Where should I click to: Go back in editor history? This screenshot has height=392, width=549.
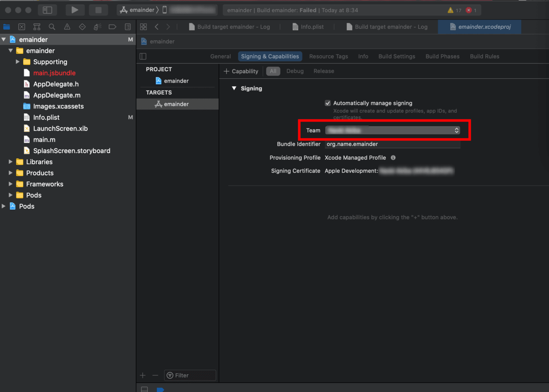[x=156, y=27]
